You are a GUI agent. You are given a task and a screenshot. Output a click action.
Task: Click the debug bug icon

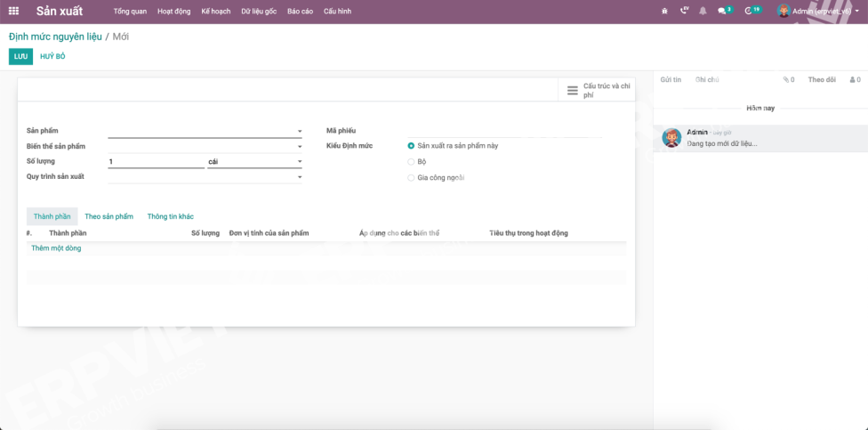[665, 11]
